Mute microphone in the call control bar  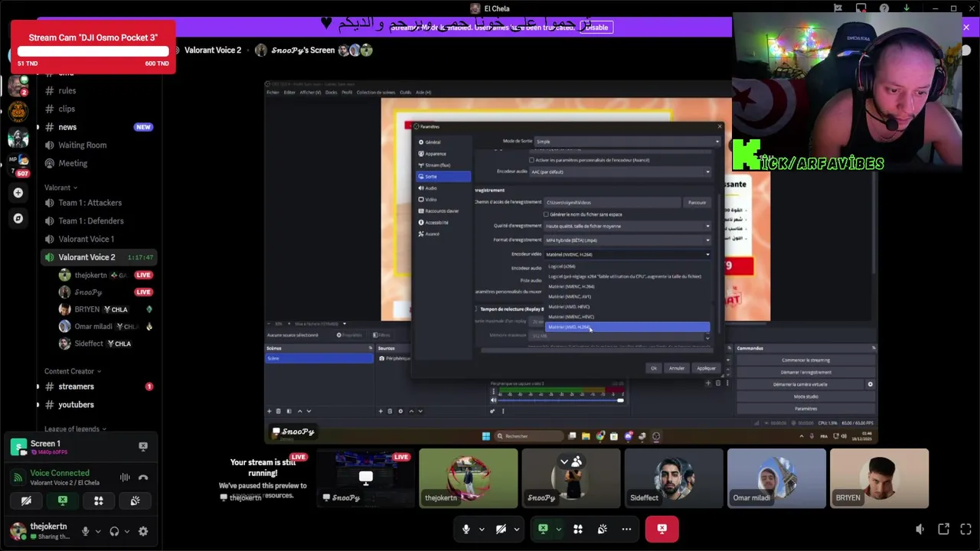[465, 529]
